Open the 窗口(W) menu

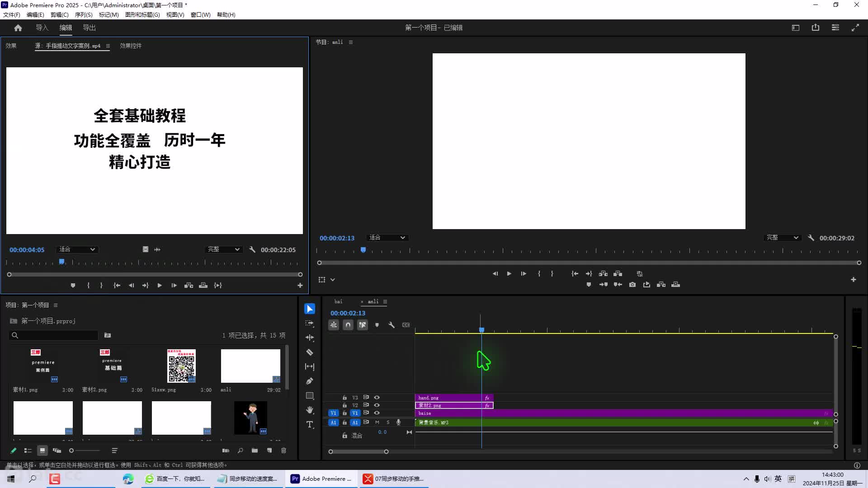201,15
